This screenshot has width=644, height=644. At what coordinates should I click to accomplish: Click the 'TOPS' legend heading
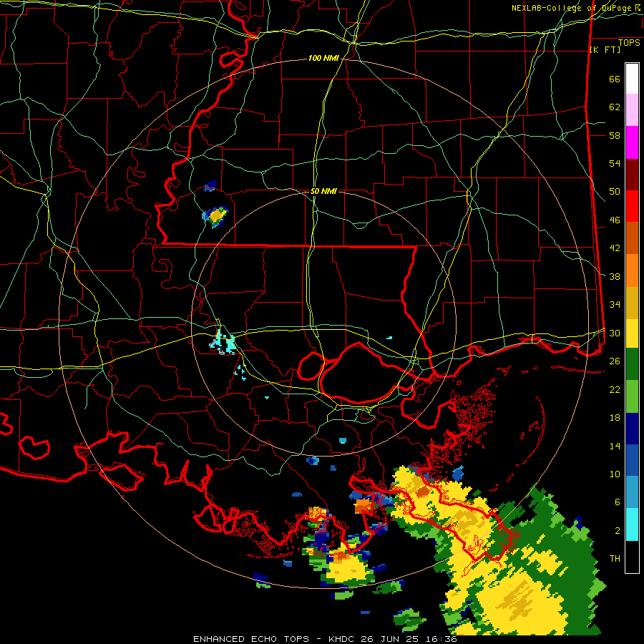pos(629,43)
